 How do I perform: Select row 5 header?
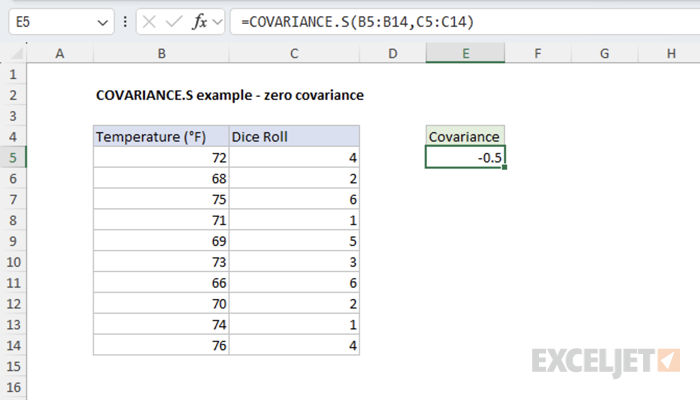click(13, 158)
